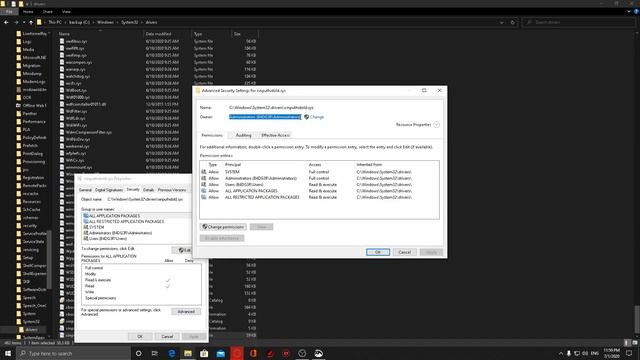Sort files by Name column header
Image resolution: width=640 pixels, height=360 pixels.
pyautogui.click(x=64, y=34)
